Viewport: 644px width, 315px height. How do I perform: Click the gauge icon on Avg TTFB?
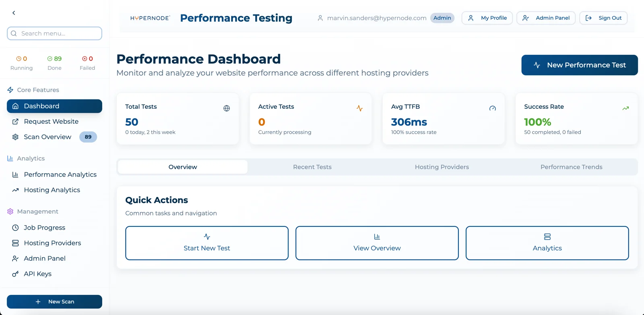(493, 108)
